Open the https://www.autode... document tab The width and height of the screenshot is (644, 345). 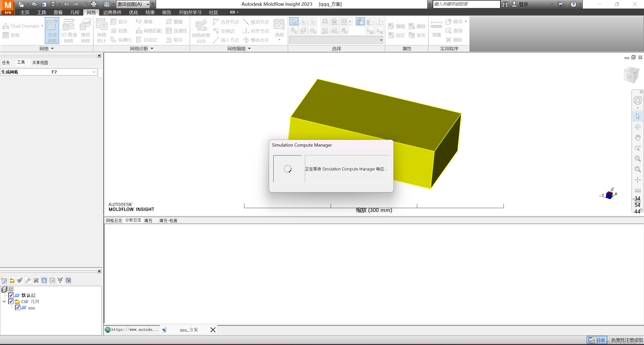[132, 330]
